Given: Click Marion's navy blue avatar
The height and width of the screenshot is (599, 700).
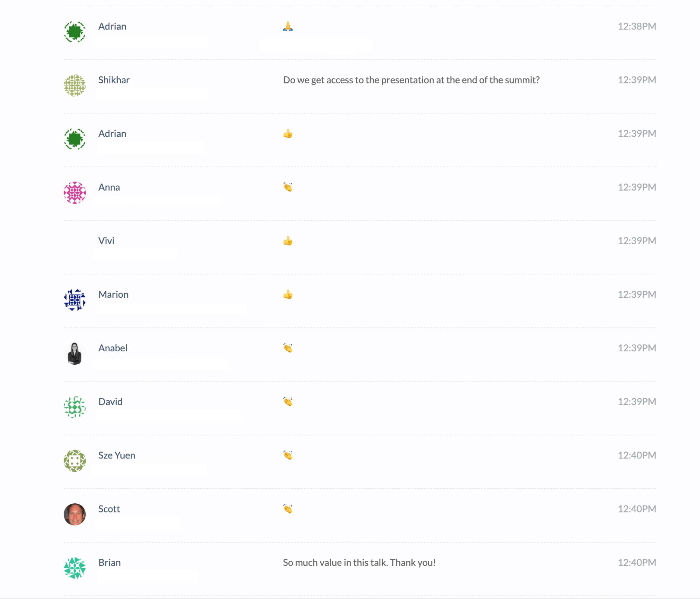Looking at the screenshot, I should click(x=75, y=300).
